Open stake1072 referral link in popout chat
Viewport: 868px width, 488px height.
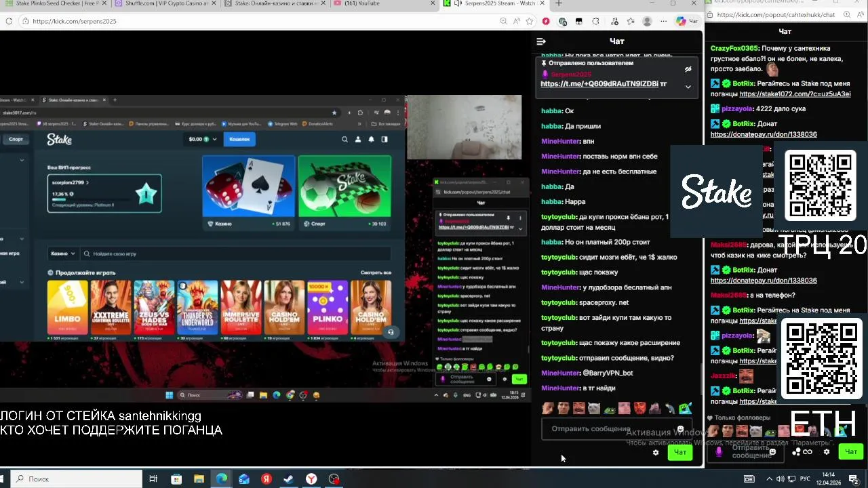click(x=795, y=94)
